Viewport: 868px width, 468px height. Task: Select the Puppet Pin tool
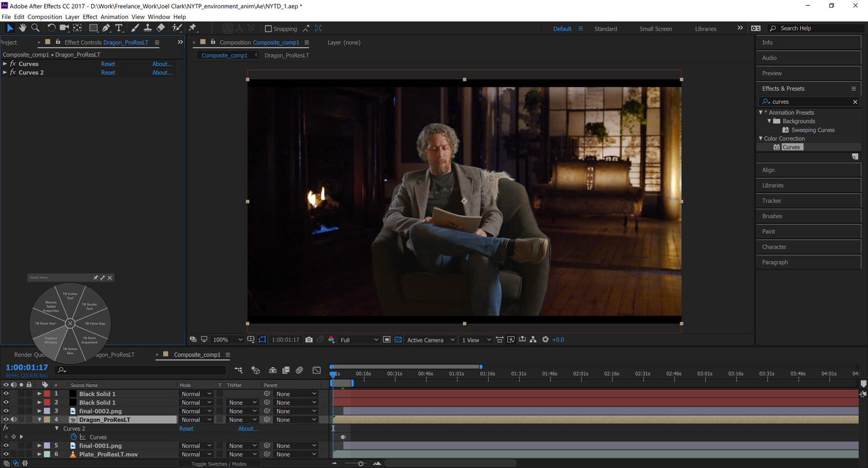193,28
